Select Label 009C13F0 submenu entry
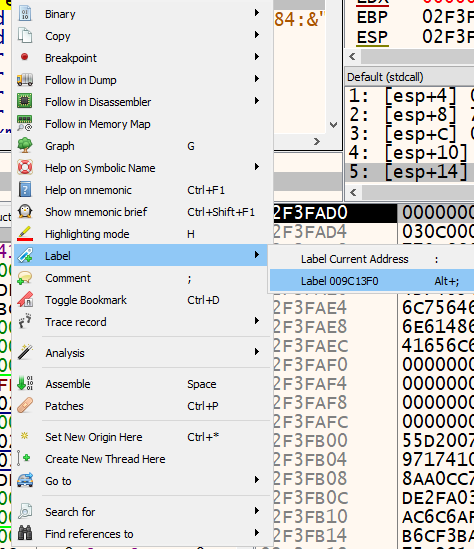 (372, 281)
